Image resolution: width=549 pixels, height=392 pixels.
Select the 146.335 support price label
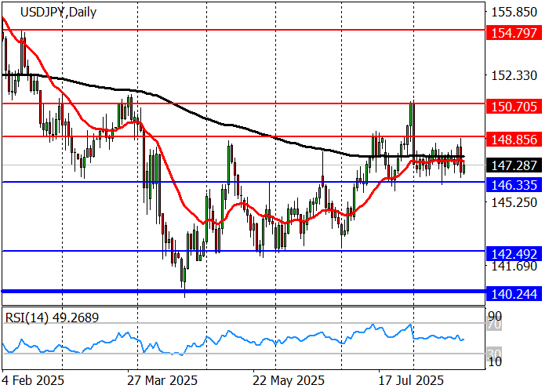(514, 185)
